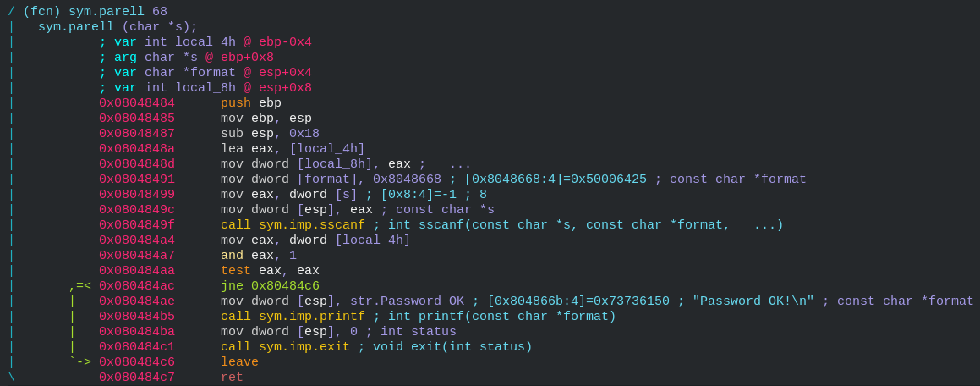The width and height of the screenshot is (980, 386).
Task: Click the jump origin marker at 0x080484ac
Action: tap(80, 285)
